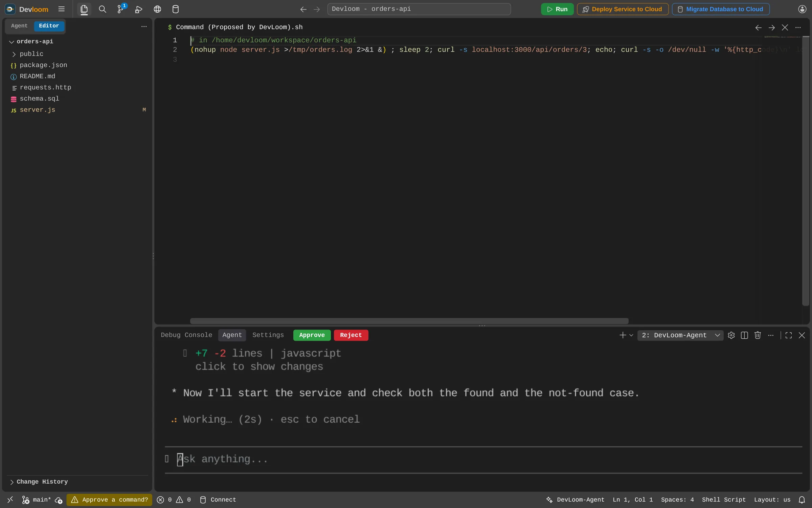Add a new terminal with plus icon

(623, 335)
